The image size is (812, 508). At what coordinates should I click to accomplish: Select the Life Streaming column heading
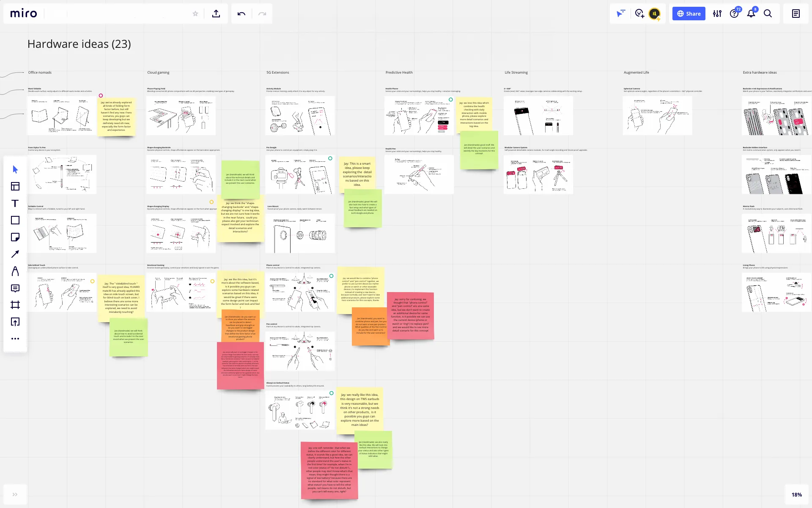point(516,72)
